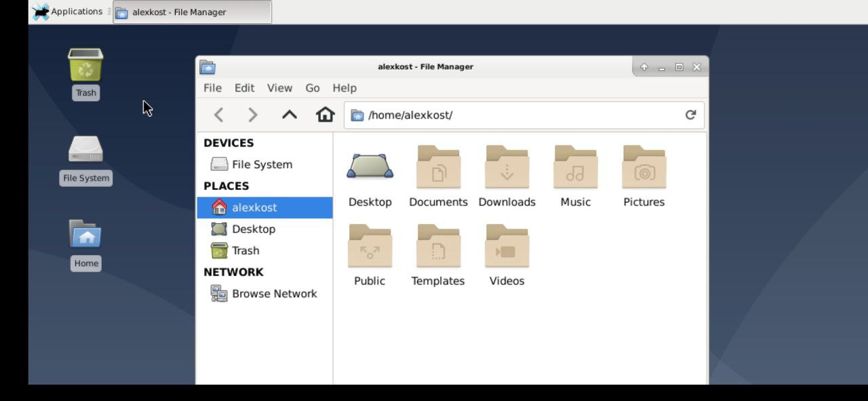The width and height of the screenshot is (868, 401).
Task: Minimize the File Manager window
Action: (662, 67)
